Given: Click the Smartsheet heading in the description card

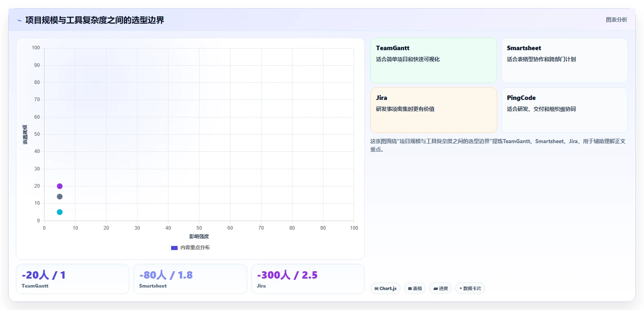Looking at the screenshot, I should coord(524,48).
